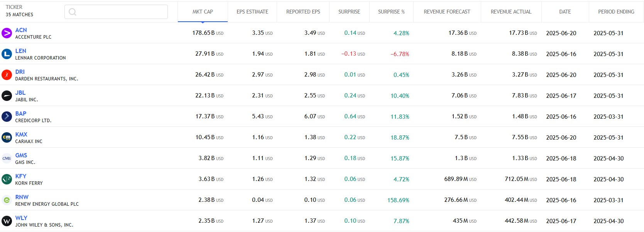
Task: Open the JBL ticker link
Action: [20, 93]
